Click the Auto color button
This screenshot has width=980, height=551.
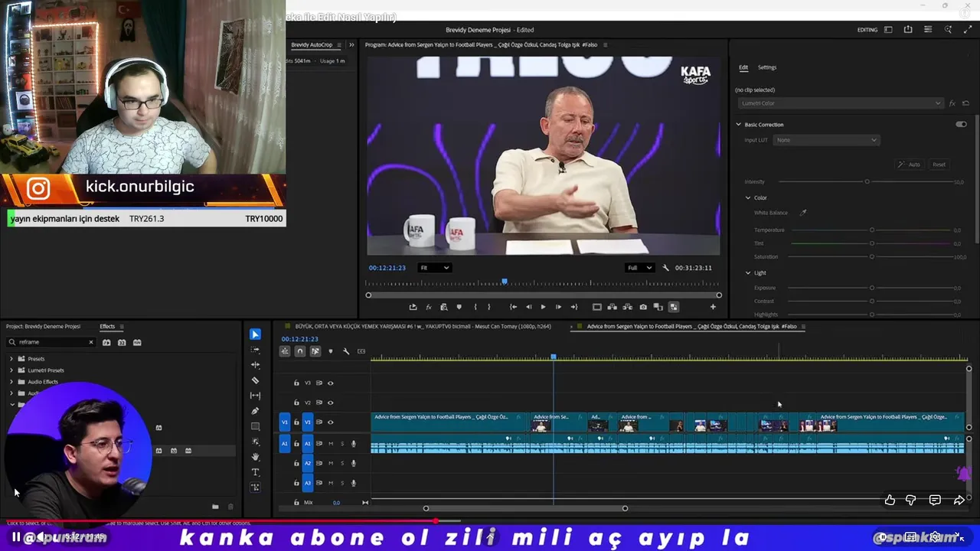tap(910, 165)
